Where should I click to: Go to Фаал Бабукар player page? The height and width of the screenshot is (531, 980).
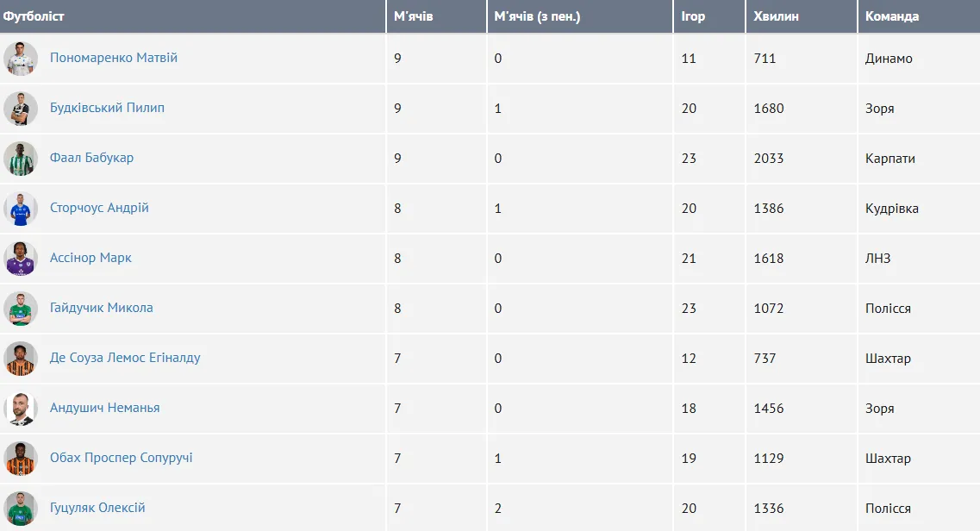pos(91,158)
